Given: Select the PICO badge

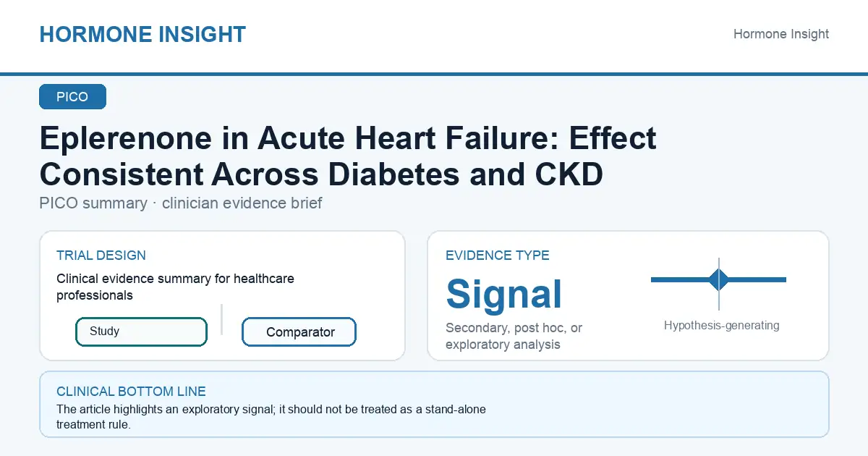Looking at the screenshot, I should [72, 97].
